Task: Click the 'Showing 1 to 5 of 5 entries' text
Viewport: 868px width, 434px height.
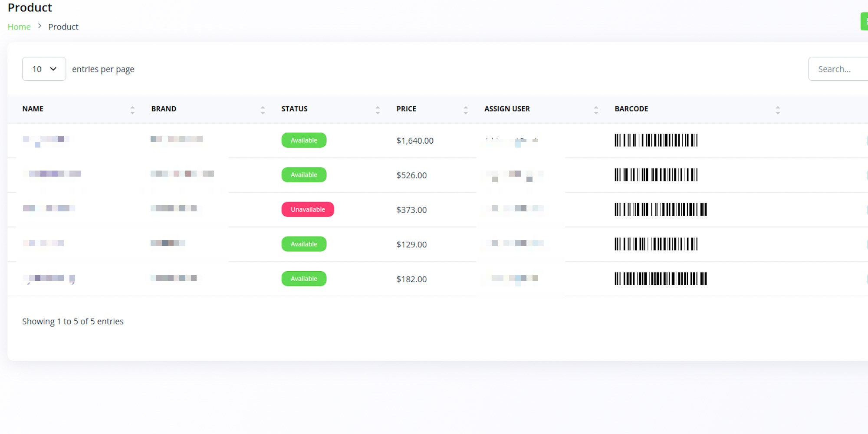Action: coord(73,322)
